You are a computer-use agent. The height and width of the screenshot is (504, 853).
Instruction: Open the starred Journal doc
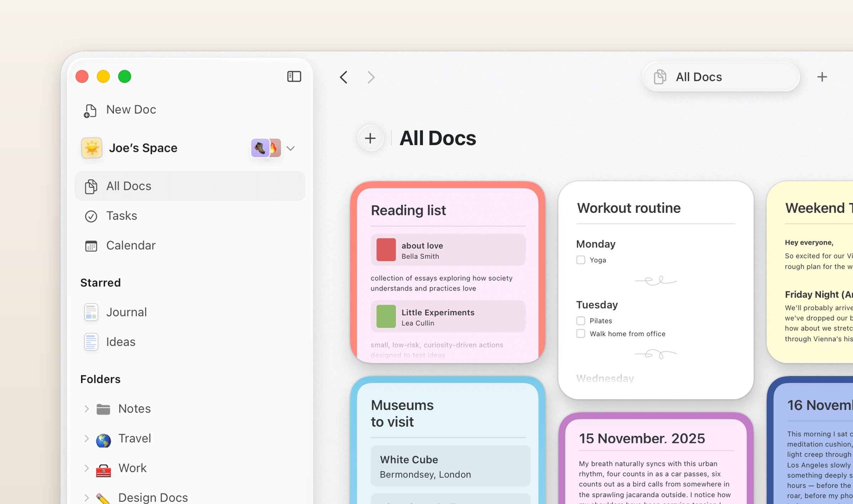tap(190, 312)
